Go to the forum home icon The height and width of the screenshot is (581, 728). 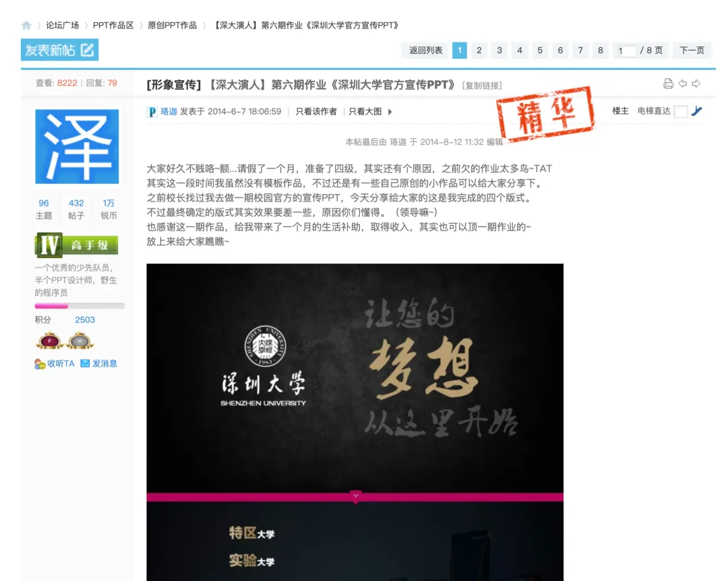26,25
